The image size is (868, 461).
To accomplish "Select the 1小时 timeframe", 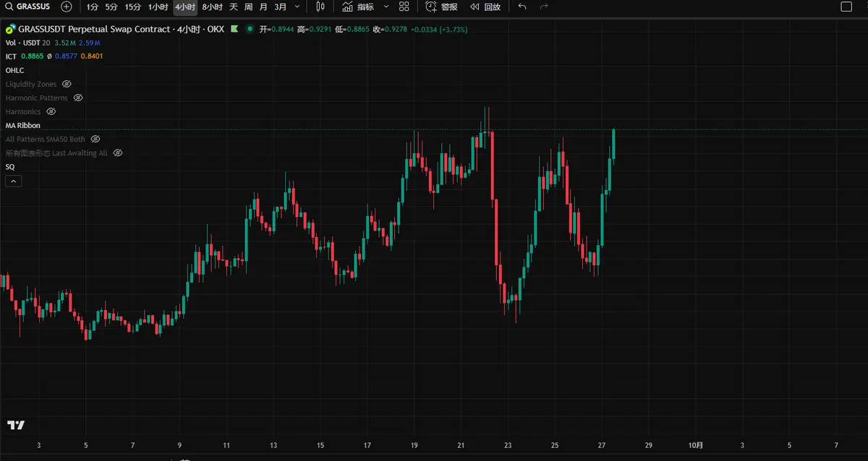I will (158, 7).
